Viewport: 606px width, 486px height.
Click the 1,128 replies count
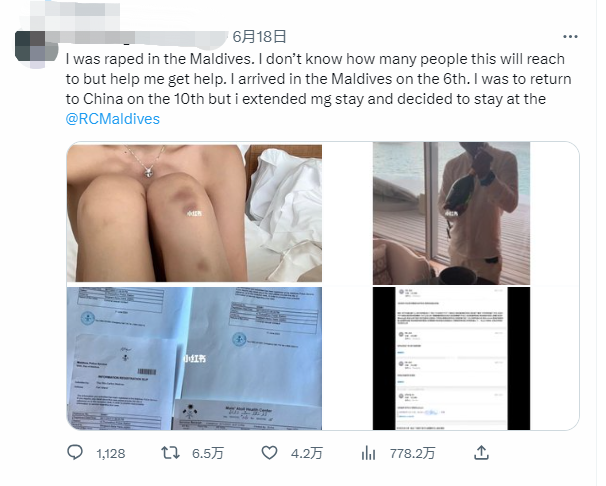click(x=111, y=453)
